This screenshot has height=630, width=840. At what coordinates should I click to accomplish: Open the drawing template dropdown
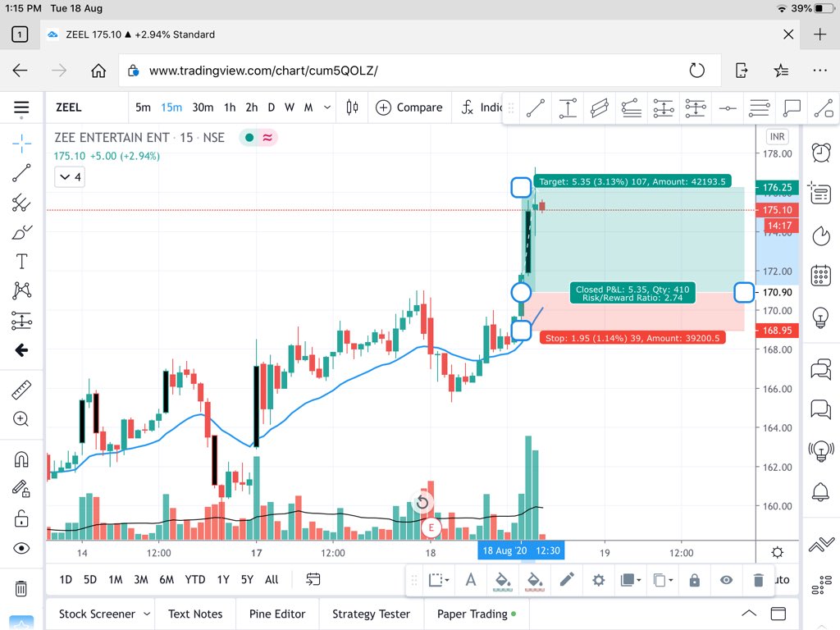pos(439,580)
